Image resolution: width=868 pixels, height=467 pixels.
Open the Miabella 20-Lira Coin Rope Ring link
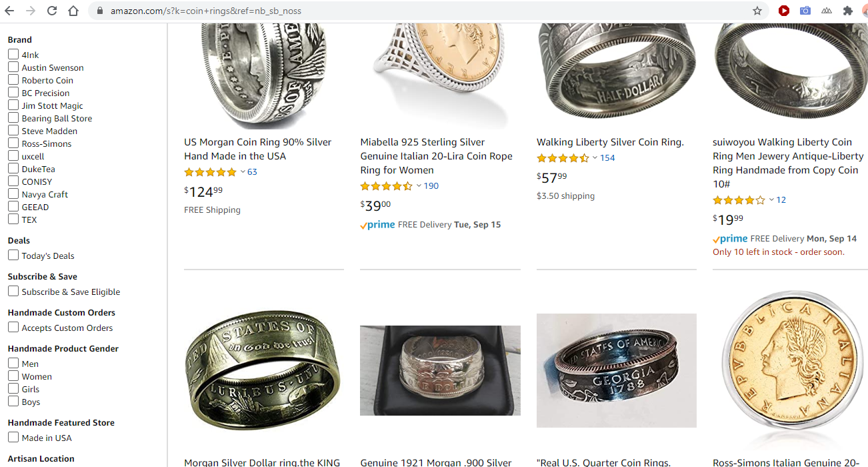(436, 156)
